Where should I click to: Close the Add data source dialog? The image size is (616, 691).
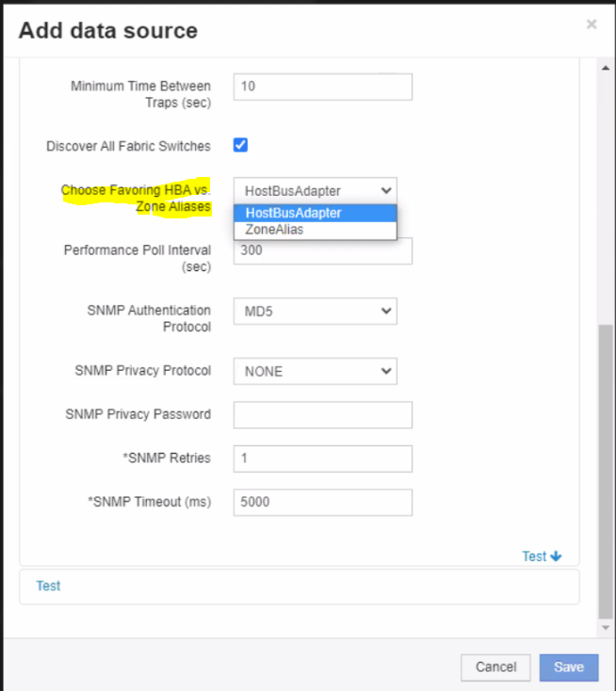click(x=591, y=24)
